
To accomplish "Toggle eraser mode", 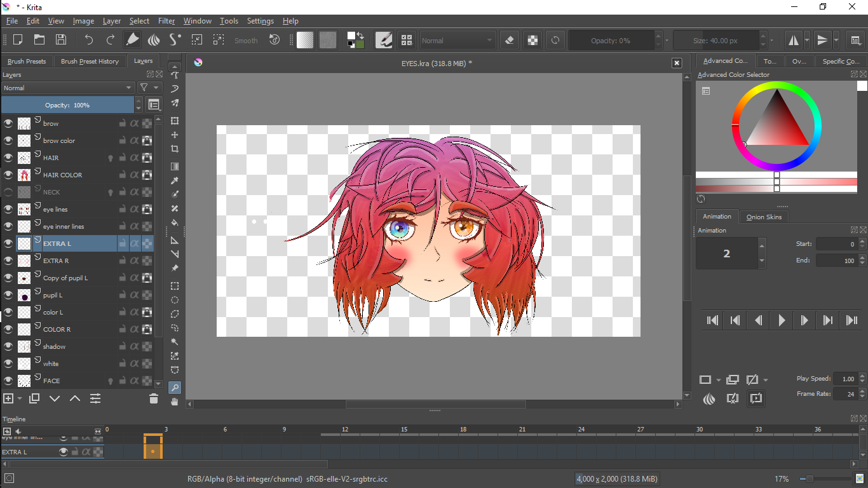I will click(x=509, y=40).
